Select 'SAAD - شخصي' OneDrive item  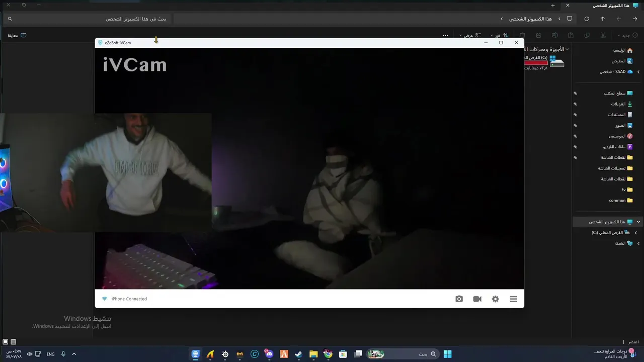(x=616, y=71)
